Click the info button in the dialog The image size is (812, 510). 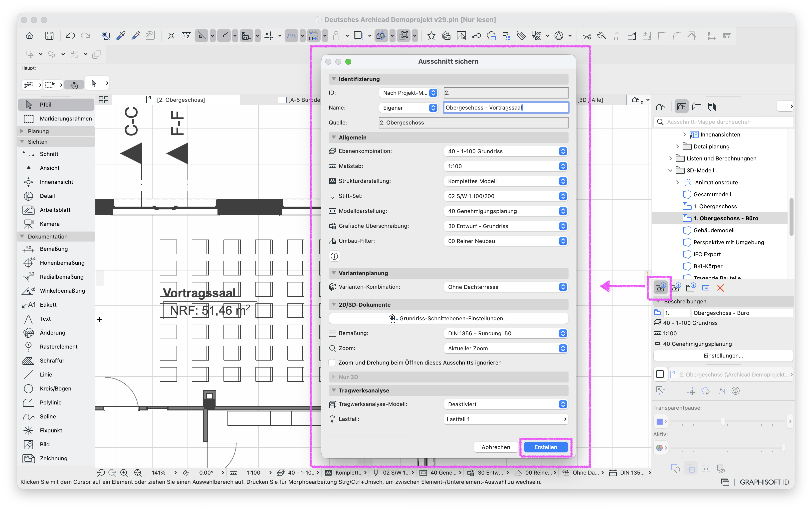[x=334, y=256]
